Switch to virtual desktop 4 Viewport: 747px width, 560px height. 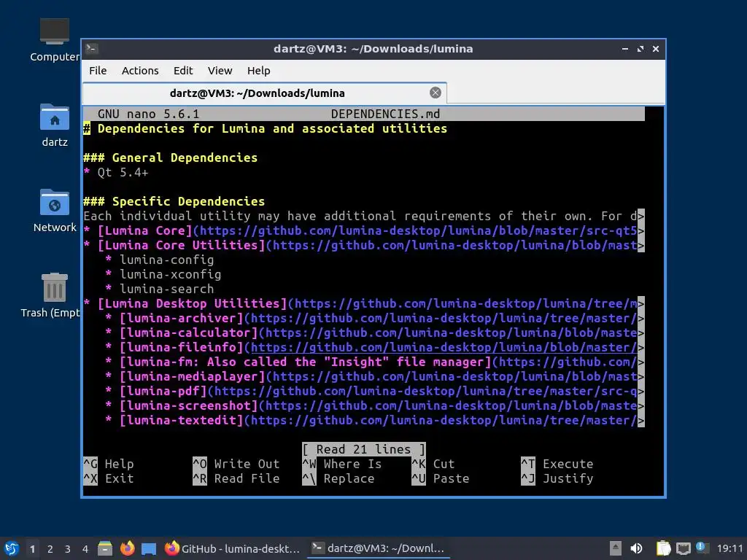85,549
